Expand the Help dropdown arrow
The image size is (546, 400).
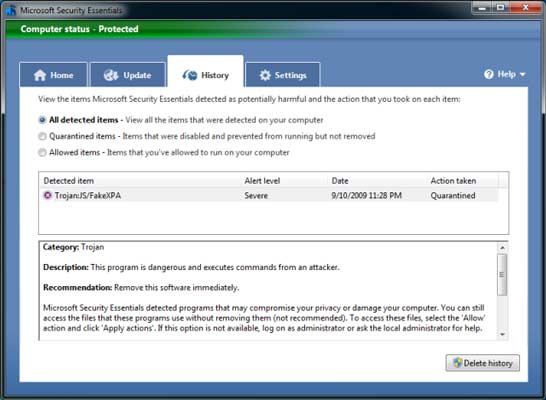[x=522, y=74]
